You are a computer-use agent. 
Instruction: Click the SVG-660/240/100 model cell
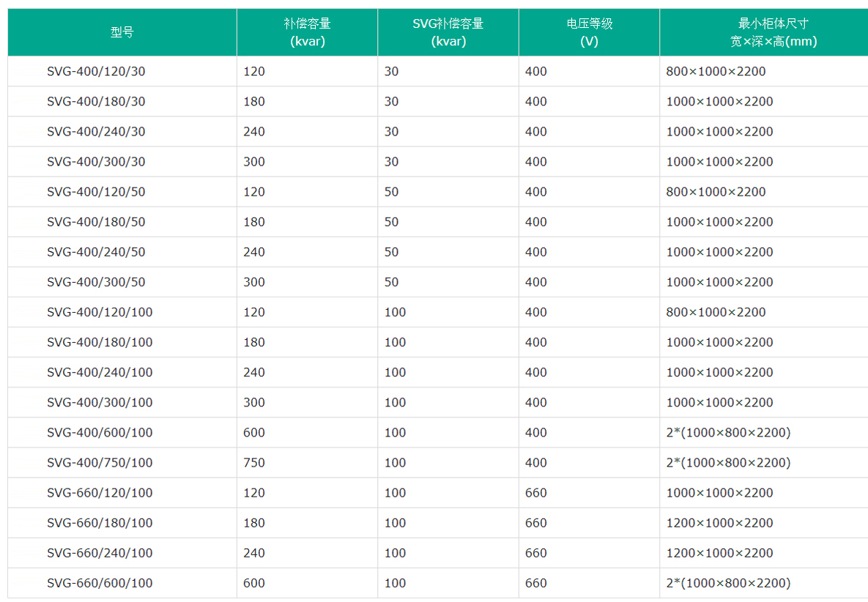[x=100, y=553]
